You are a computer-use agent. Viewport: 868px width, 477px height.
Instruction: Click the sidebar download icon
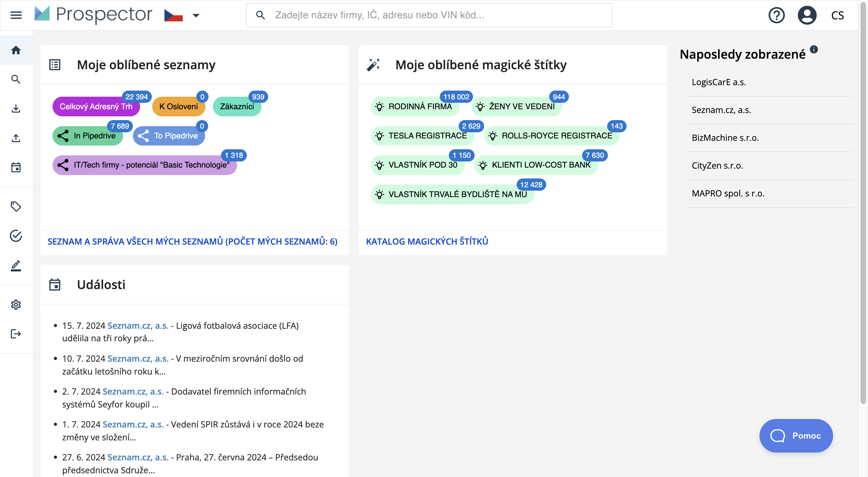click(16, 109)
